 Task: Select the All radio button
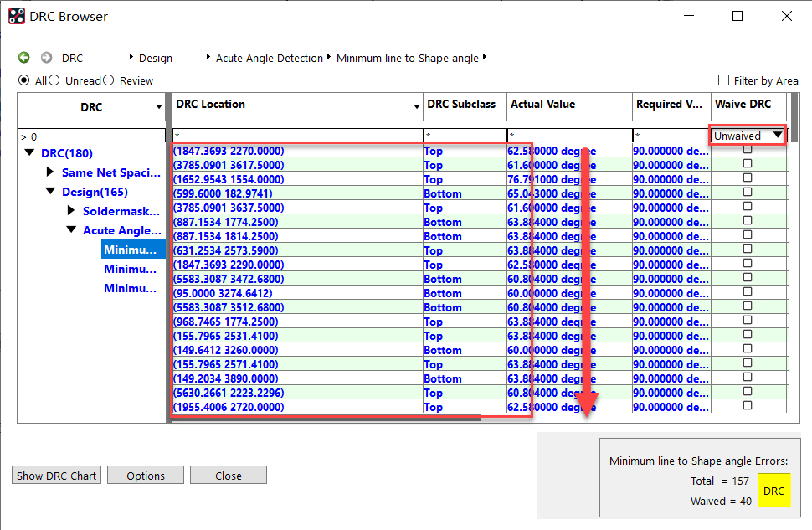point(24,80)
